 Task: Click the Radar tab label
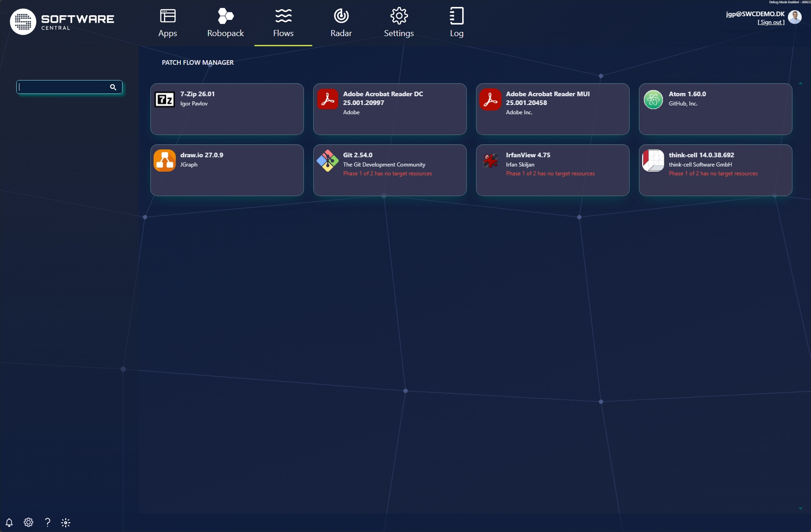pyautogui.click(x=341, y=33)
